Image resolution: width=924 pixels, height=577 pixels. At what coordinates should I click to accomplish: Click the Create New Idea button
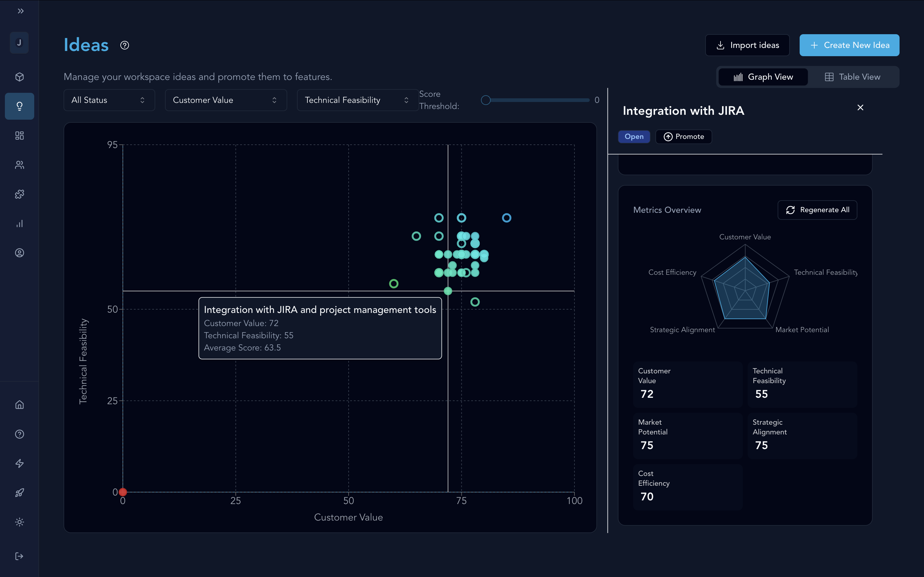pos(849,45)
